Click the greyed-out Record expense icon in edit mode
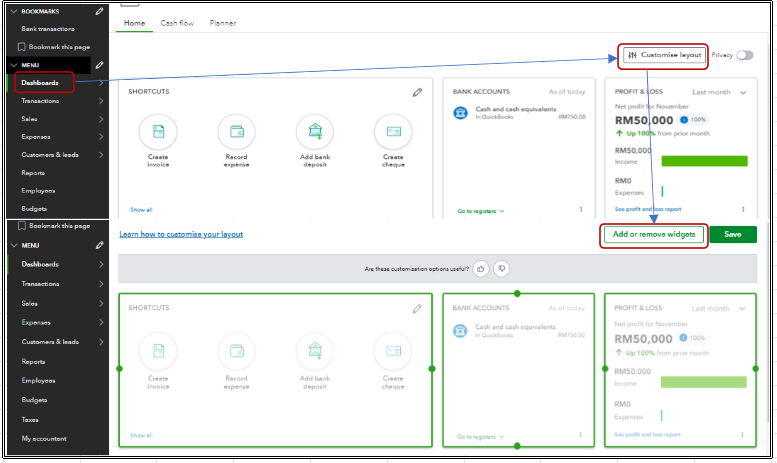 tap(236, 351)
